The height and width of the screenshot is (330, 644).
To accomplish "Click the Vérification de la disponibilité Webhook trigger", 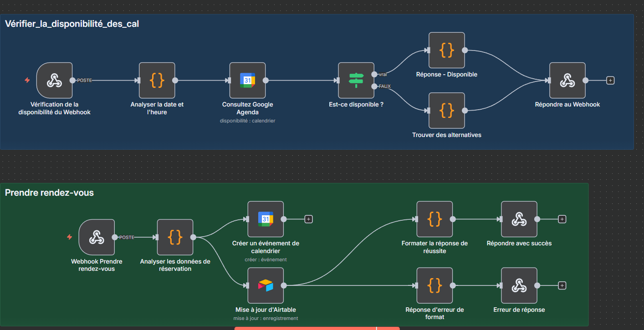I will [x=55, y=81].
